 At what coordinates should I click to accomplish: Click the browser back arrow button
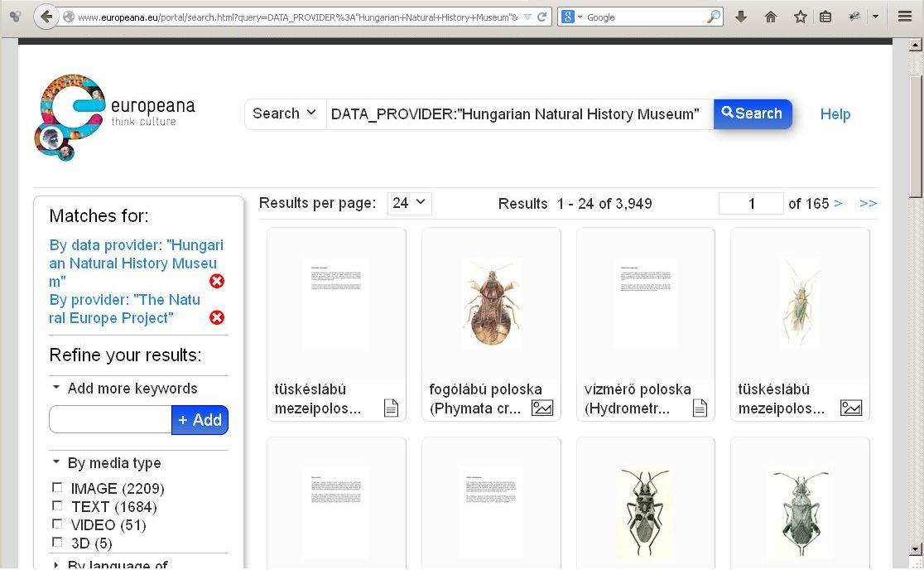pyautogui.click(x=46, y=17)
